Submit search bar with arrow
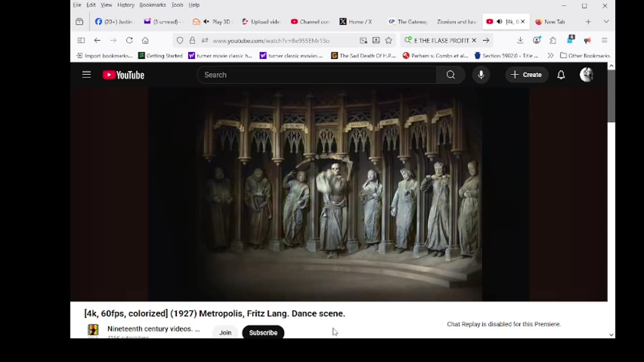 pos(486,40)
